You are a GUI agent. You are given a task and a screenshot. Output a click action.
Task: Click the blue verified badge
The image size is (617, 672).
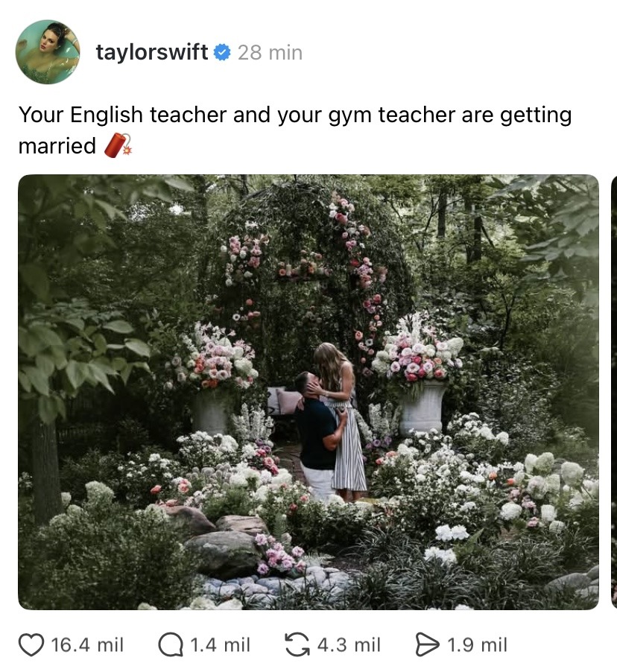click(x=221, y=52)
